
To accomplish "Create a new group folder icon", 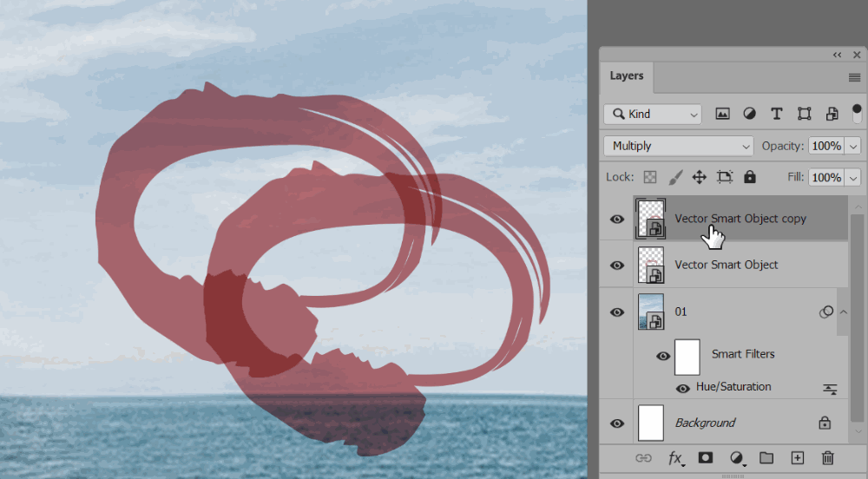I will (766, 457).
